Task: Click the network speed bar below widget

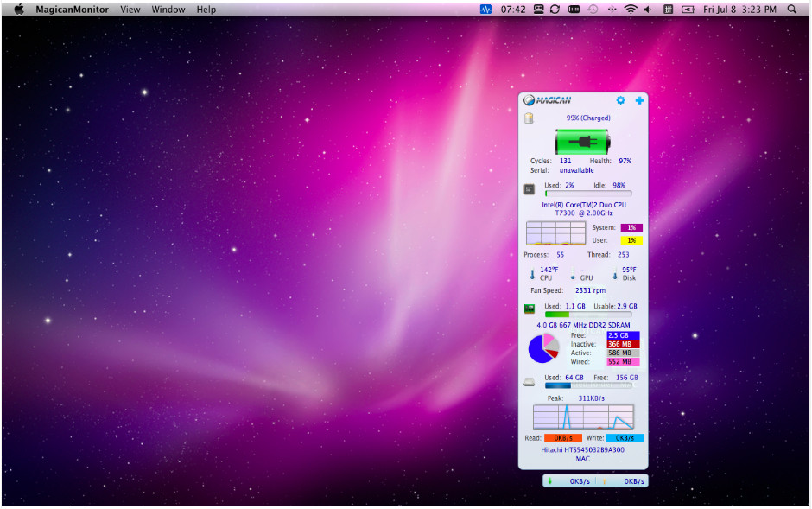Action: [x=595, y=481]
